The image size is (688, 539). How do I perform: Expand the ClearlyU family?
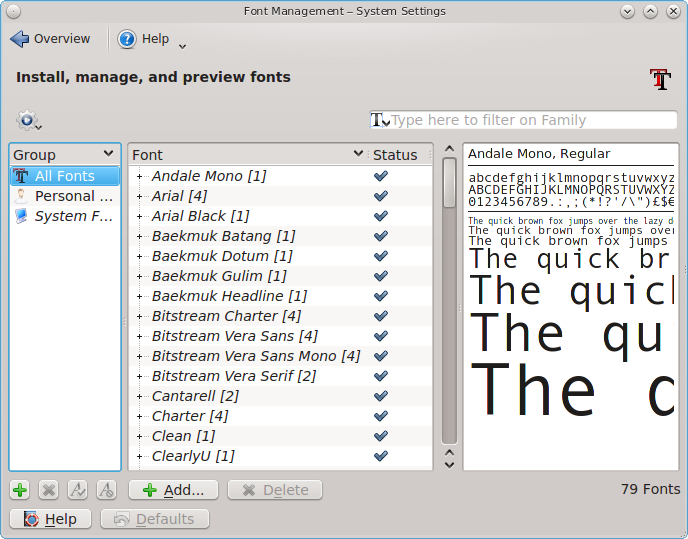coord(140,456)
